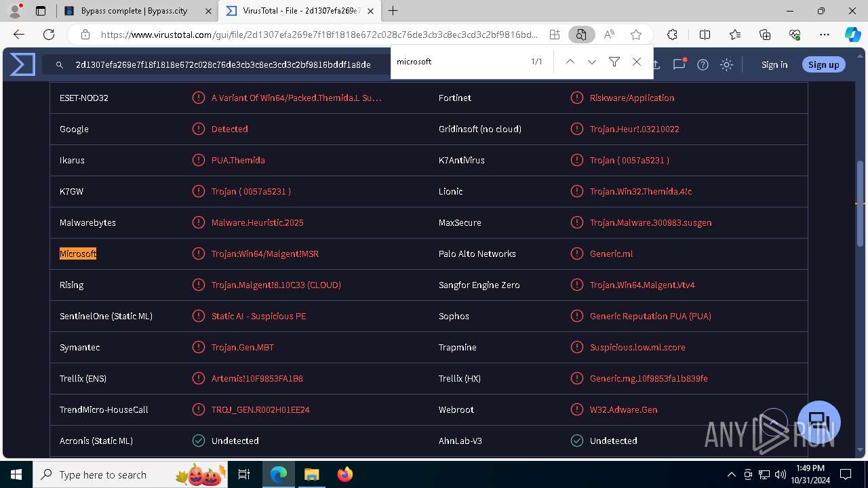Screen dimensions: 868x488
Task: Click Fortinet Riskware/Application result
Action: 632,98
